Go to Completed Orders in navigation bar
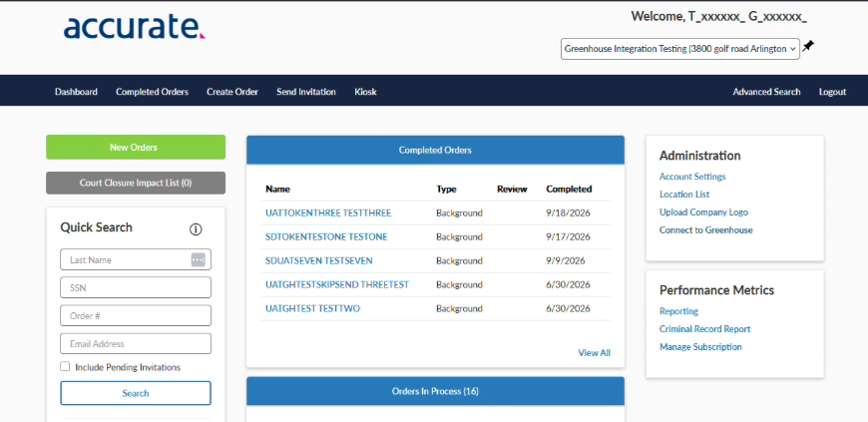The height and width of the screenshot is (422, 868). 153,92
